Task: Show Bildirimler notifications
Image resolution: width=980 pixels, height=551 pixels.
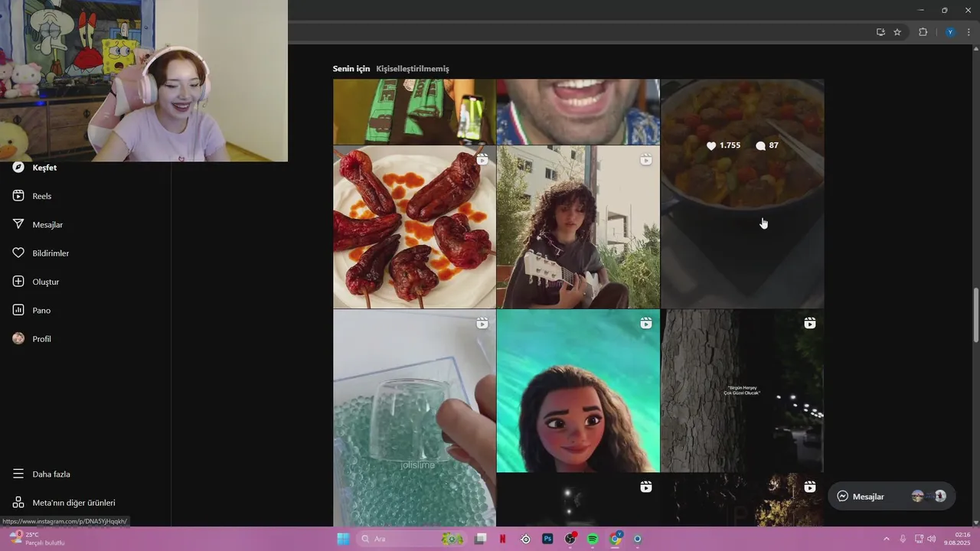Action: [41, 253]
